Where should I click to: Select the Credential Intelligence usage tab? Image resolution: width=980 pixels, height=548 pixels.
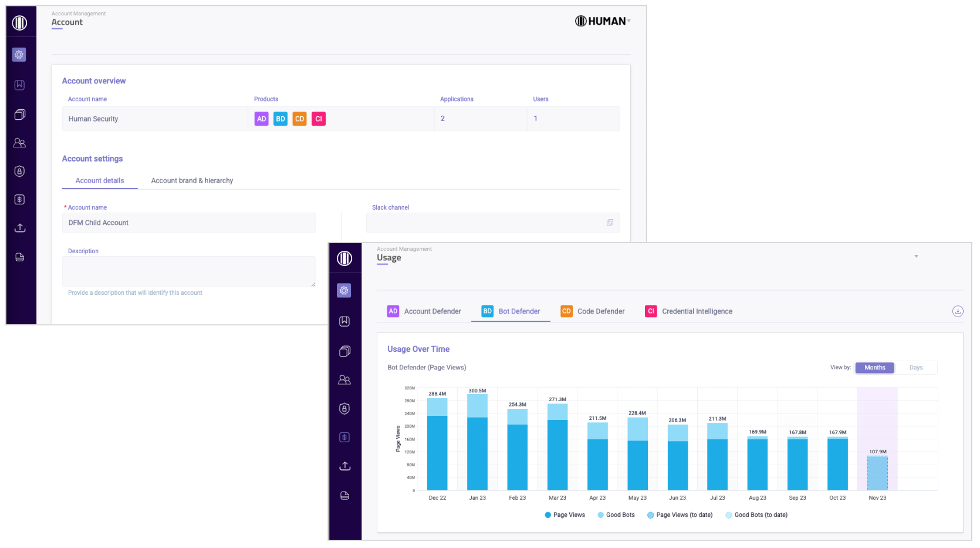[689, 311]
